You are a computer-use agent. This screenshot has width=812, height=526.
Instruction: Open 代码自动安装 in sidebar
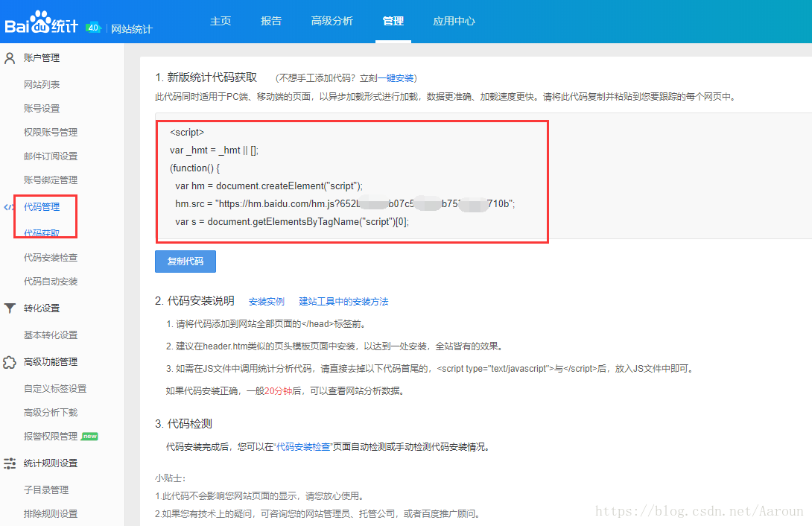coord(51,281)
